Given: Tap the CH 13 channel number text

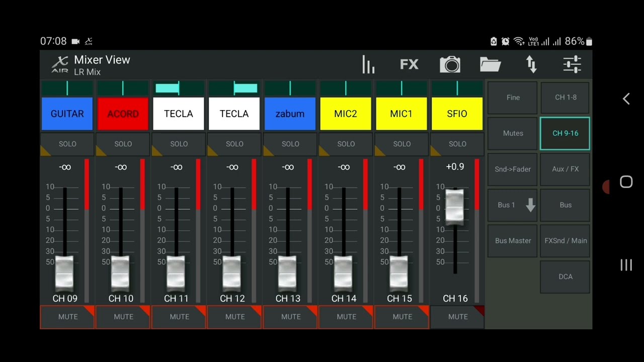Looking at the screenshot, I should 288,299.
